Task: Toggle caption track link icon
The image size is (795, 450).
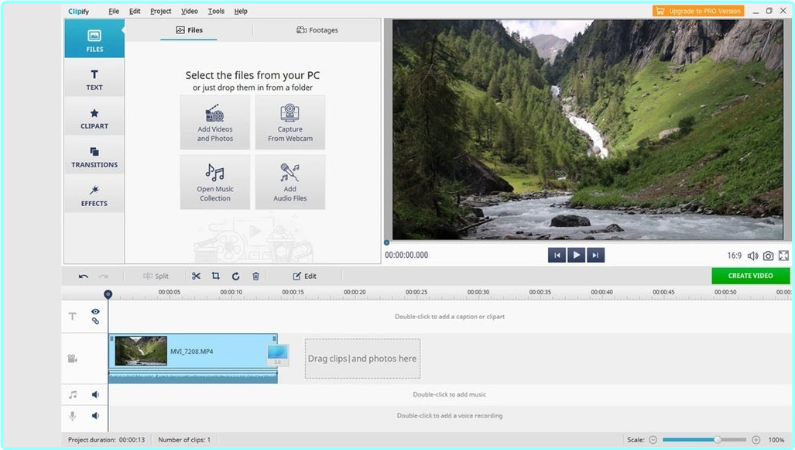Action: tap(95, 321)
